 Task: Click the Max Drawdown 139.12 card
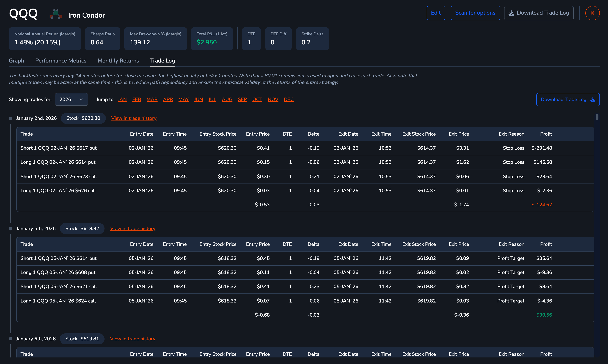coord(155,39)
